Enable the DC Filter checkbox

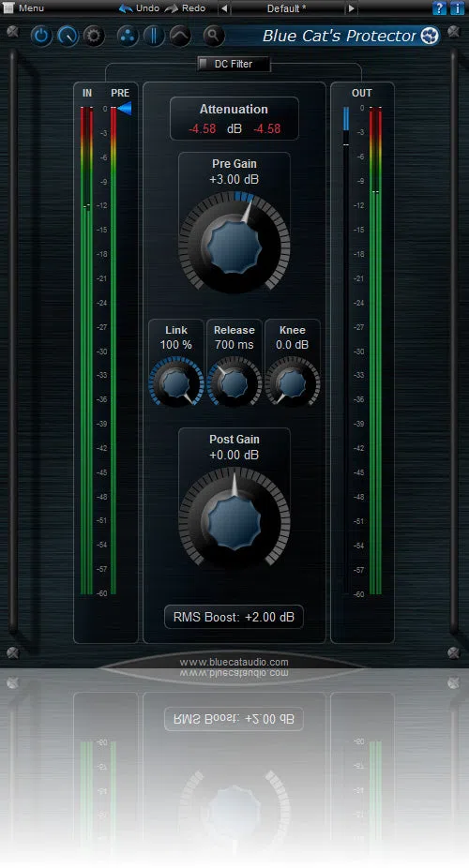(x=204, y=64)
